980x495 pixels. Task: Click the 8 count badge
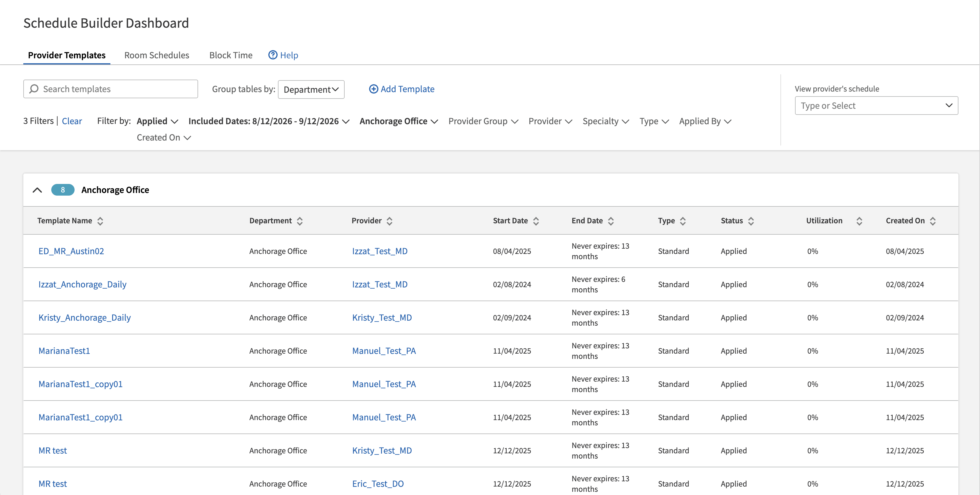(x=63, y=189)
